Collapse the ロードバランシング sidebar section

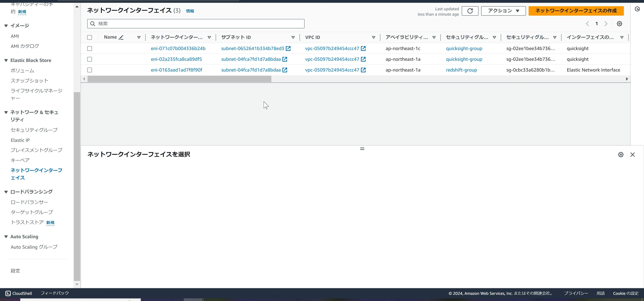pyautogui.click(x=6, y=192)
